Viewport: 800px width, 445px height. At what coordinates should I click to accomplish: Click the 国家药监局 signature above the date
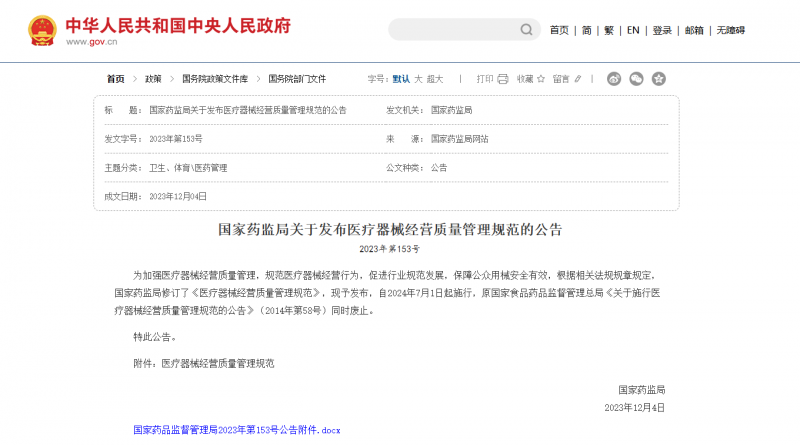click(641, 390)
